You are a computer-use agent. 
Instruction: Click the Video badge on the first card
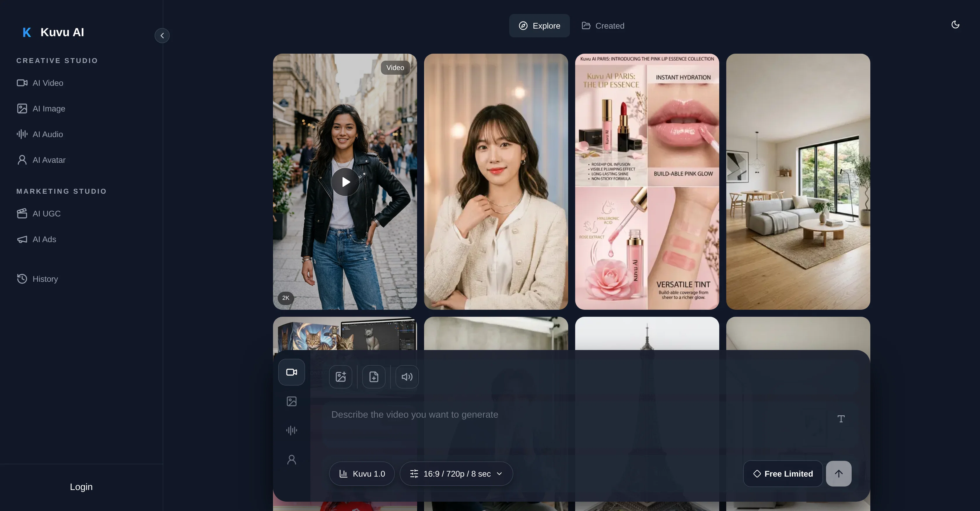click(395, 68)
